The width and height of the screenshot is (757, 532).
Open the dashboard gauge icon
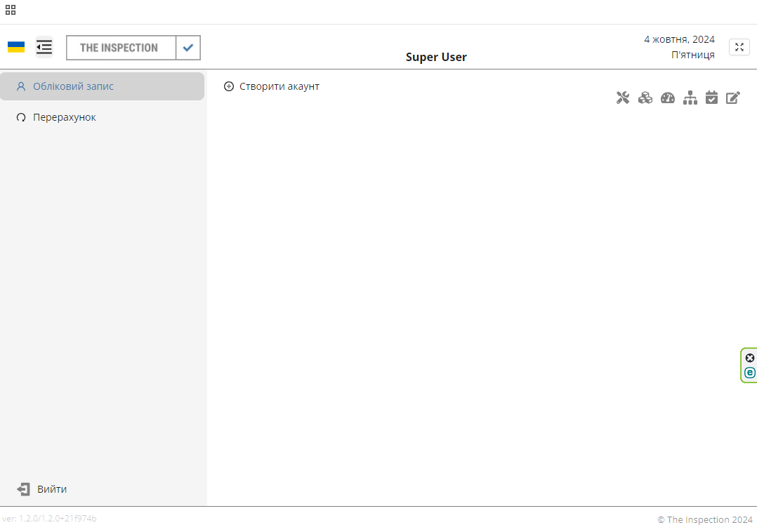[668, 98]
